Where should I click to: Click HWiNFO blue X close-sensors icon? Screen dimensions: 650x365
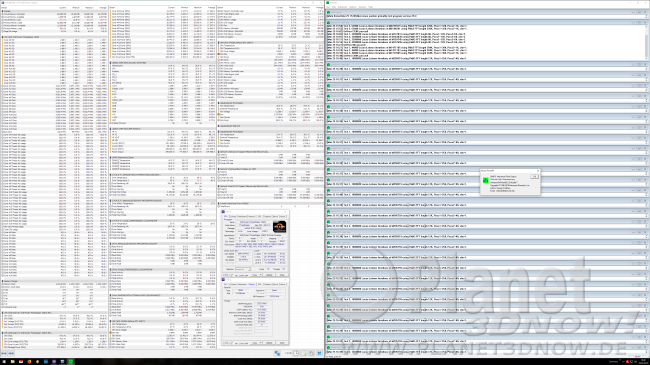click(319, 353)
